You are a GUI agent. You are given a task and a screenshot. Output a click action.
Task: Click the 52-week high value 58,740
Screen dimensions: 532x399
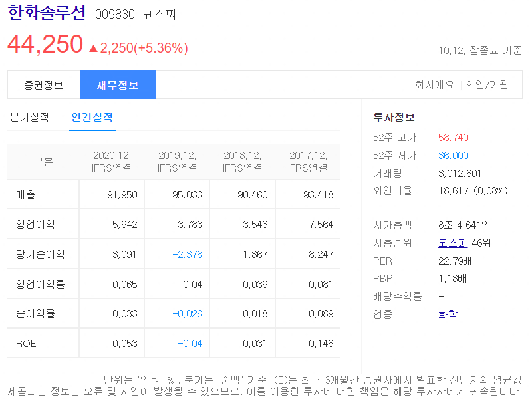click(454, 138)
